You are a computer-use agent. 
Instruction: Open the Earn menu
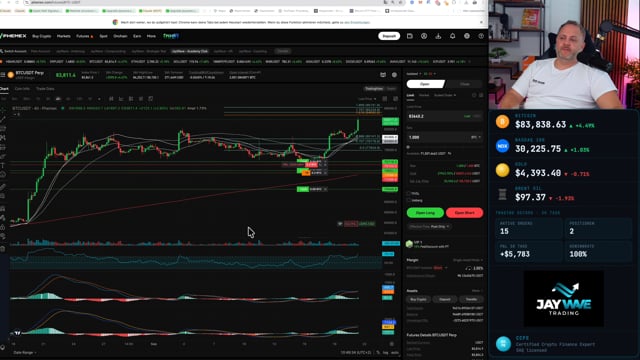pyautogui.click(x=137, y=36)
